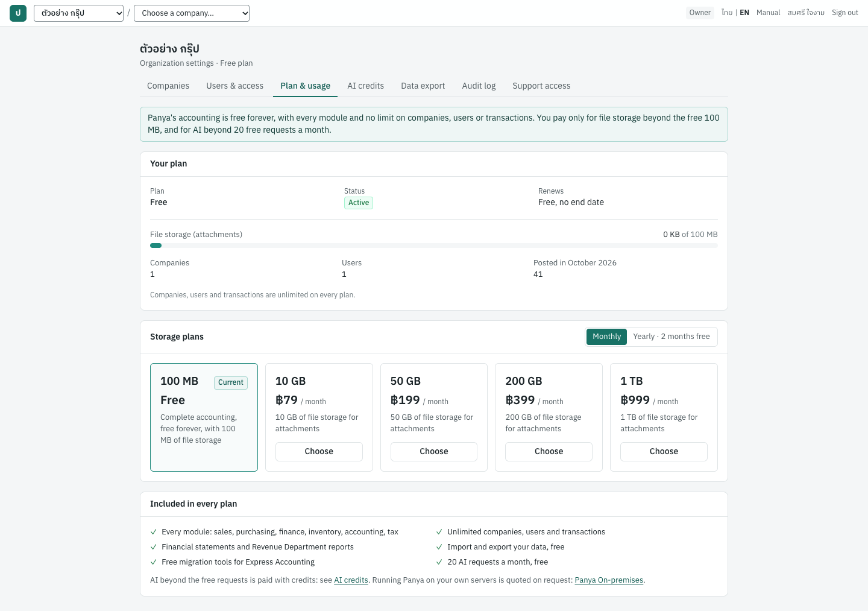Choose the 200 GB storage plan
868x611 pixels.
(x=549, y=452)
